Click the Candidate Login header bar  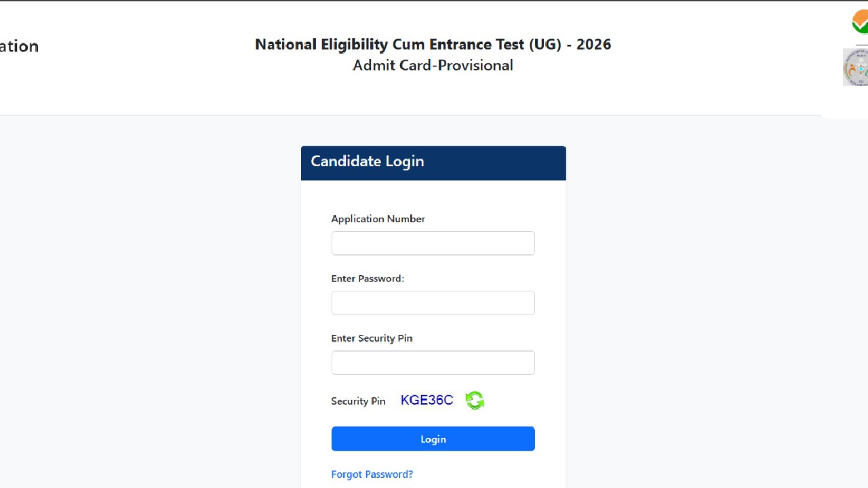click(433, 163)
